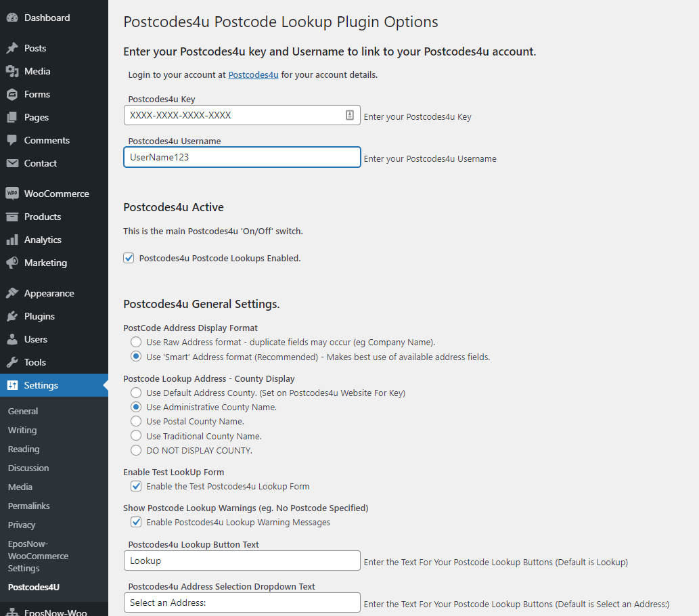Click the Comments speech bubble icon
Viewport: 699px width, 616px height.
pos(12,140)
